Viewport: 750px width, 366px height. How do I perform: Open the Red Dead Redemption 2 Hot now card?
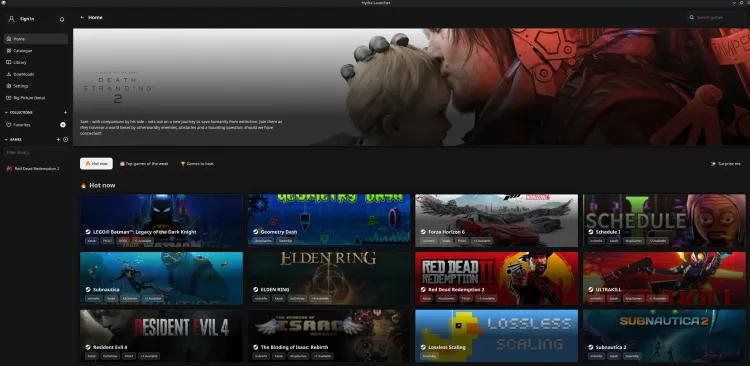click(x=496, y=278)
